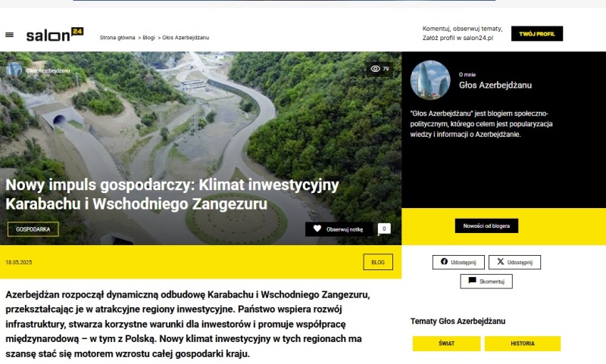Open the comment count bubble
Screen dimensions: 606x364
[x=384, y=229]
